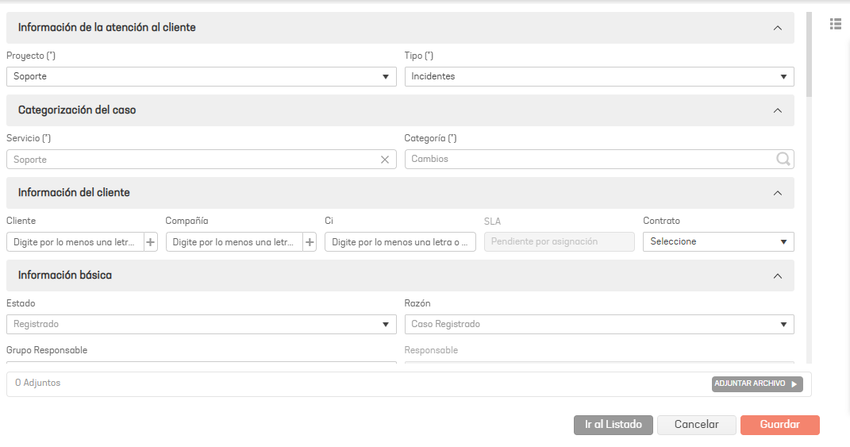
Task: Open the Contrato Seleccione dropdown
Action: coord(718,242)
